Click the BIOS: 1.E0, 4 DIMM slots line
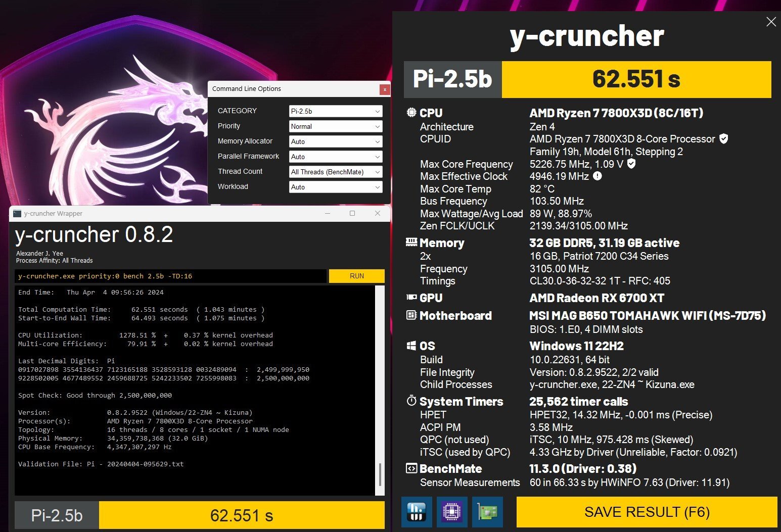The height and width of the screenshot is (532, 781). 586,329
